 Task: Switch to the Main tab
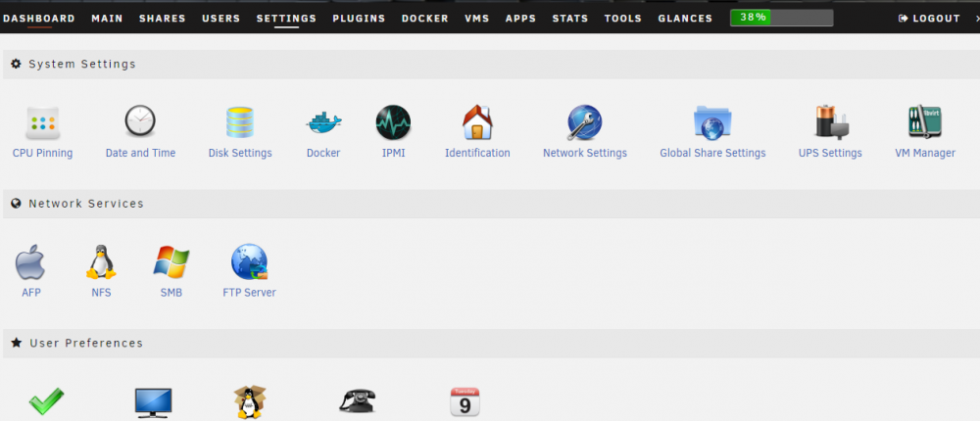coord(107,19)
